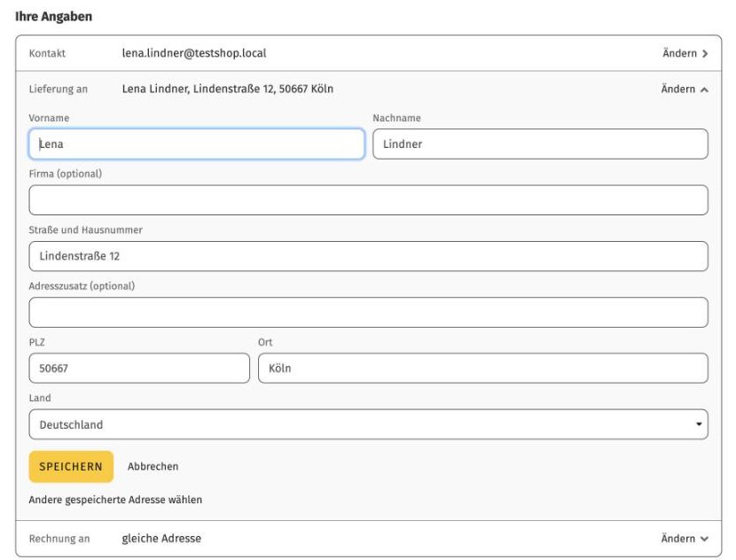Image resolution: width=736 pixels, height=560 pixels.
Task: Select the Deutschland country combo box
Action: (369, 424)
